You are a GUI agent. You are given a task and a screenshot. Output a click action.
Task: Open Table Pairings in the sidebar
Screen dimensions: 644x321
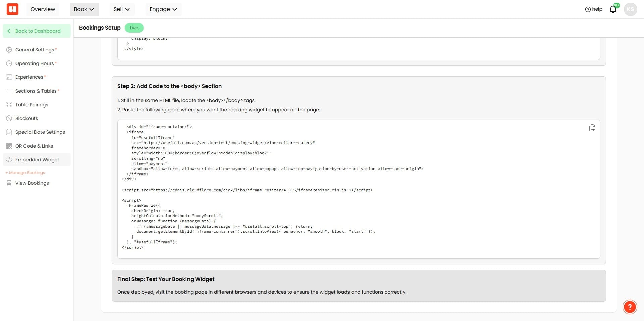coord(37,105)
